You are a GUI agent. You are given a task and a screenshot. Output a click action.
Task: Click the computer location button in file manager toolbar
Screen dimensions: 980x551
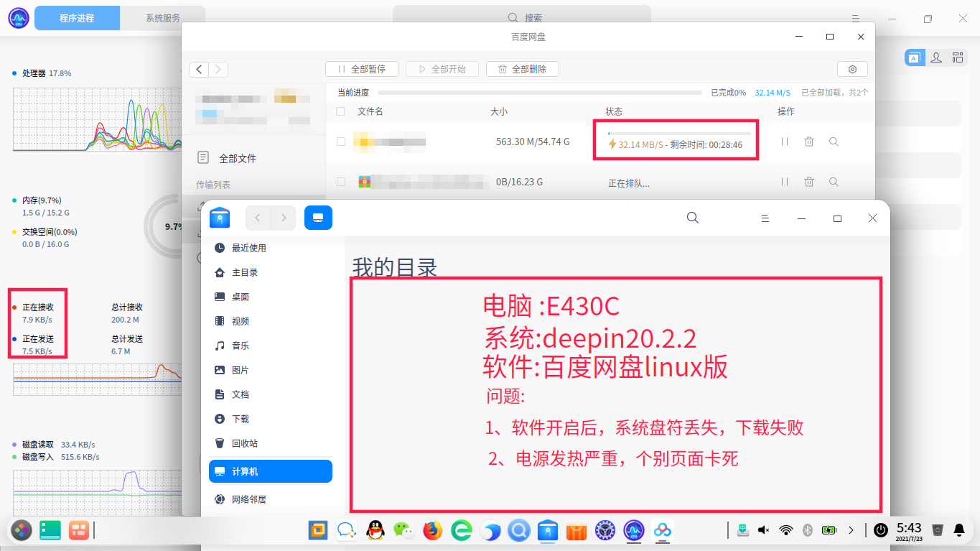coord(318,218)
